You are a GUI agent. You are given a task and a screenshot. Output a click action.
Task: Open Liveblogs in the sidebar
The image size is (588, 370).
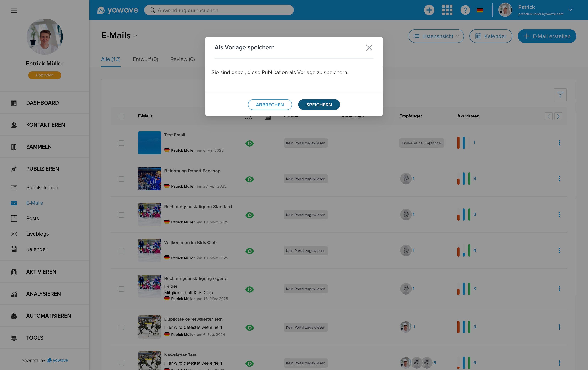click(x=37, y=234)
